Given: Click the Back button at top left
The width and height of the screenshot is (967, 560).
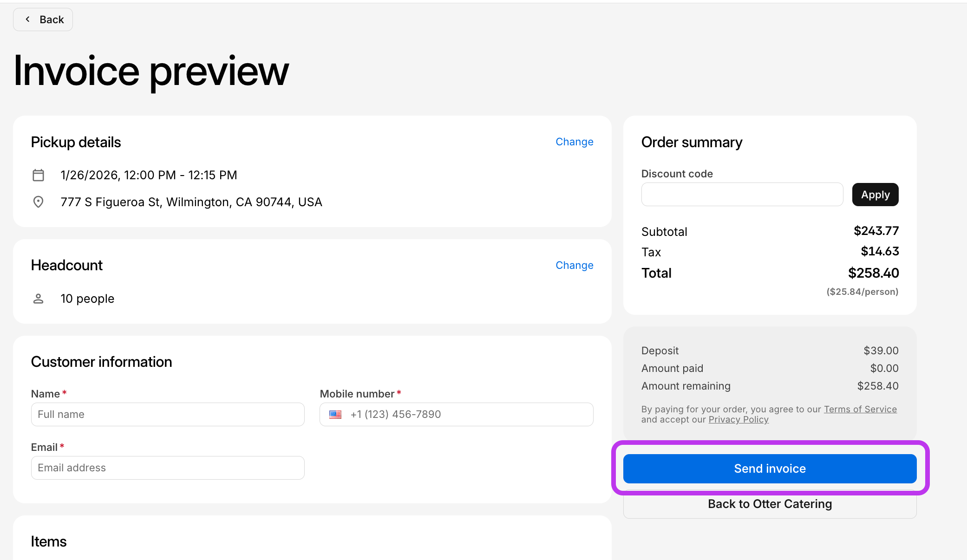Looking at the screenshot, I should 43,19.
